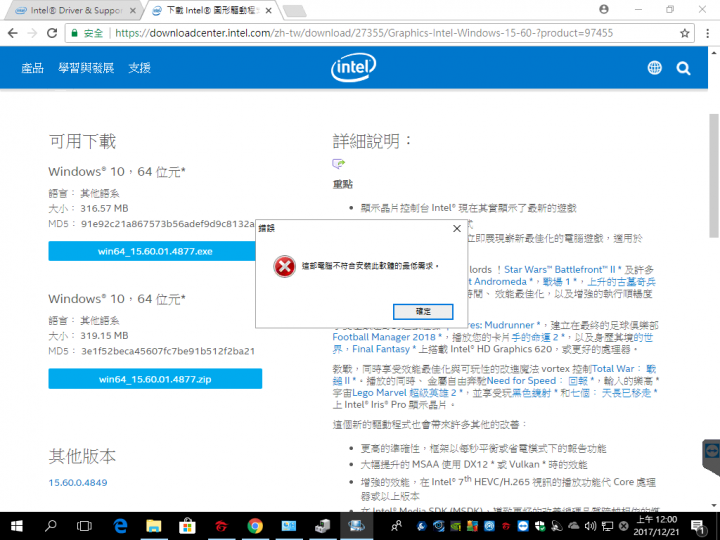Close the 錯誤 dialog with X
Viewport: 720px width, 540px height.
pyautogui.click(x=457, y=228)
